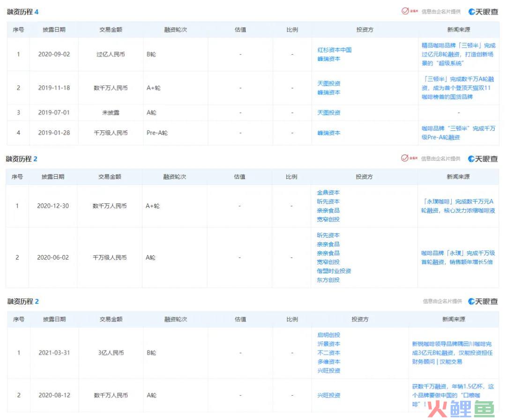Viewport: 506px width, 420px height.
Task: Click A轮 in the 2020-08-12 row
Action: click(152, 395)
